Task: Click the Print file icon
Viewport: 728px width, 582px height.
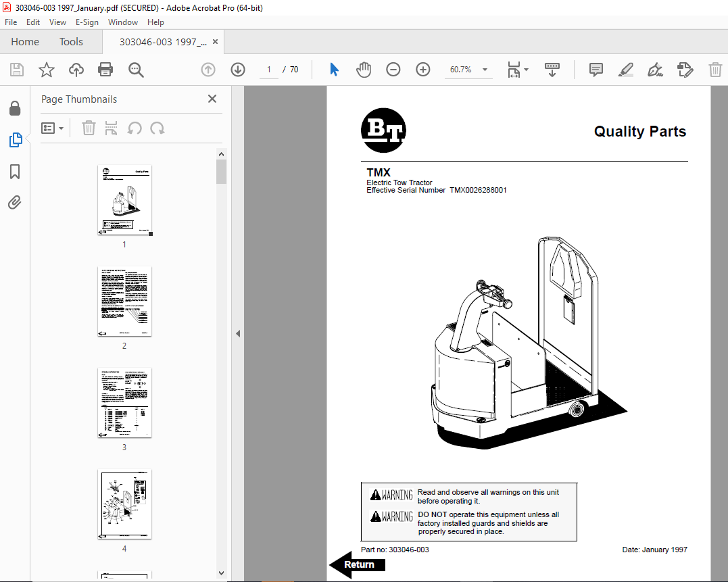Action: (105, 70)
